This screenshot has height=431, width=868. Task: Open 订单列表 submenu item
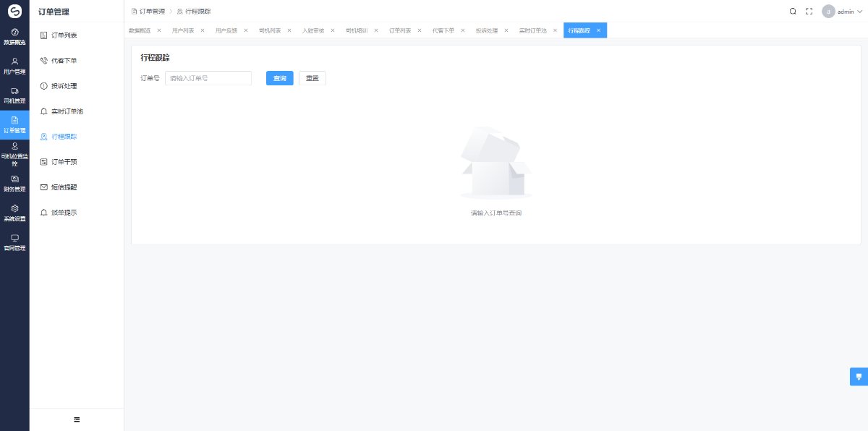coord(77,35)
